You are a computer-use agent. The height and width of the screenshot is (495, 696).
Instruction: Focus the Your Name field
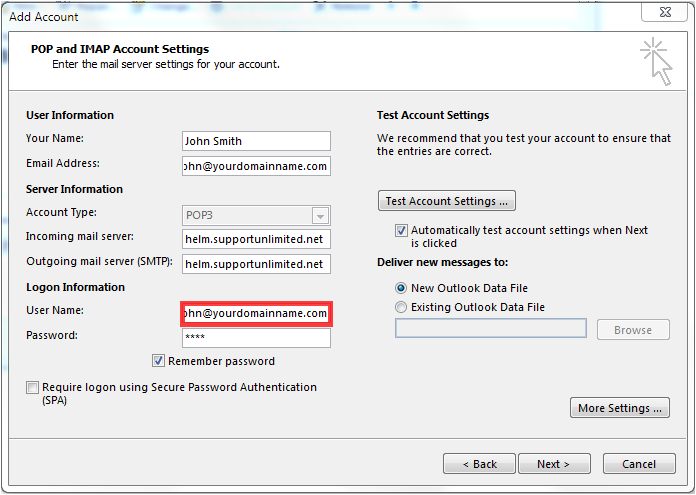pyautogui.click(x=256, y=141)
